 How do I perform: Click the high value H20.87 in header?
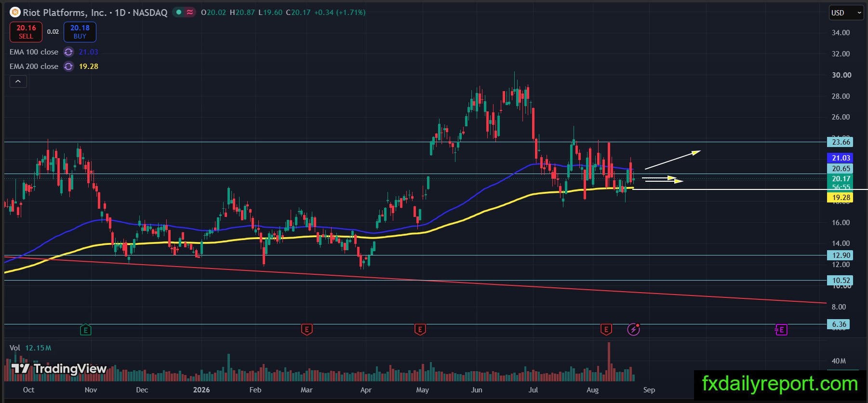242,13
